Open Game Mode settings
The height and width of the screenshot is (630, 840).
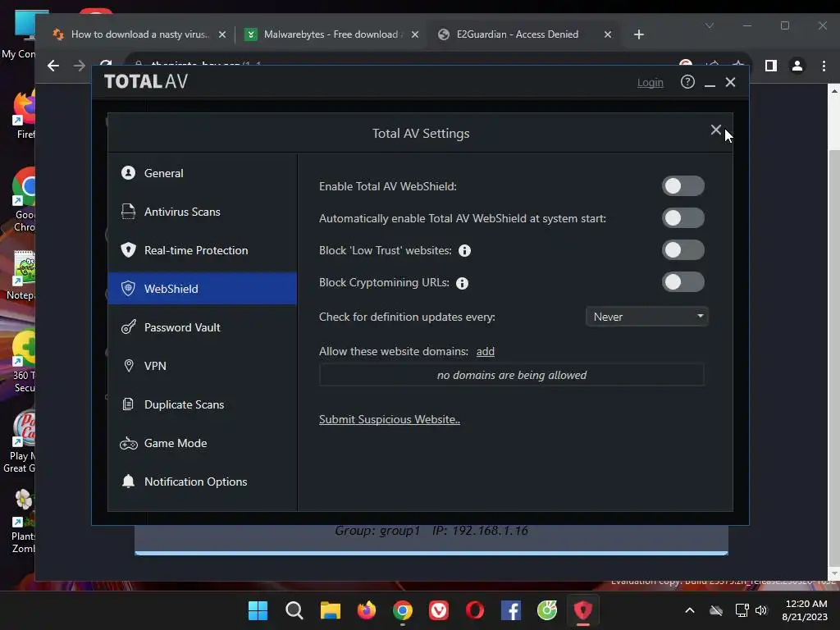point(202,443)
